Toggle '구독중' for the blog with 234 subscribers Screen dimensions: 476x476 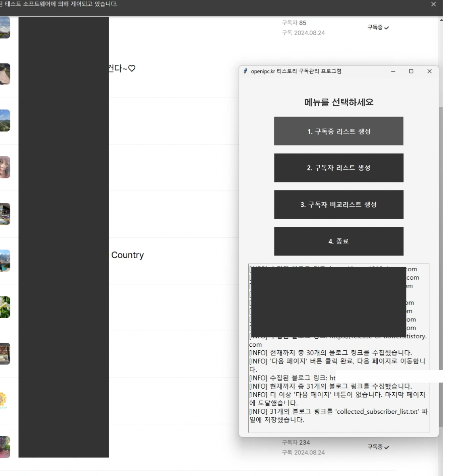click(378, 447)
